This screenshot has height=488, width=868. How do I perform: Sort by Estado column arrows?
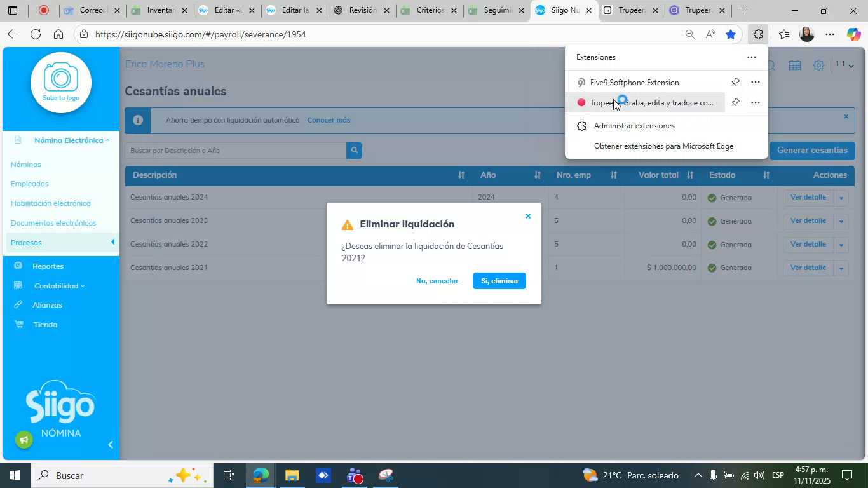(766, 175)
